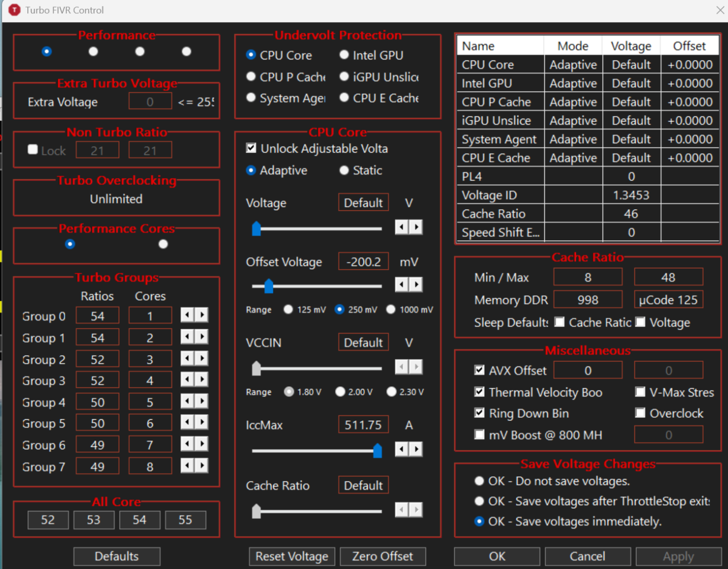Click the Zero Offset button

(383, 556)
